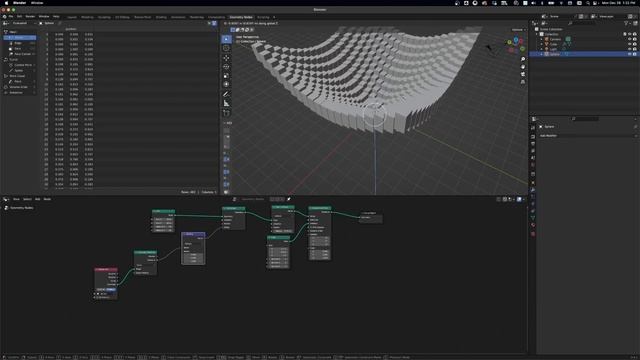The height and width of the screenshot is (360, 640).
Task: Click the pin icon in node editor header
Action: pos(289,199)
